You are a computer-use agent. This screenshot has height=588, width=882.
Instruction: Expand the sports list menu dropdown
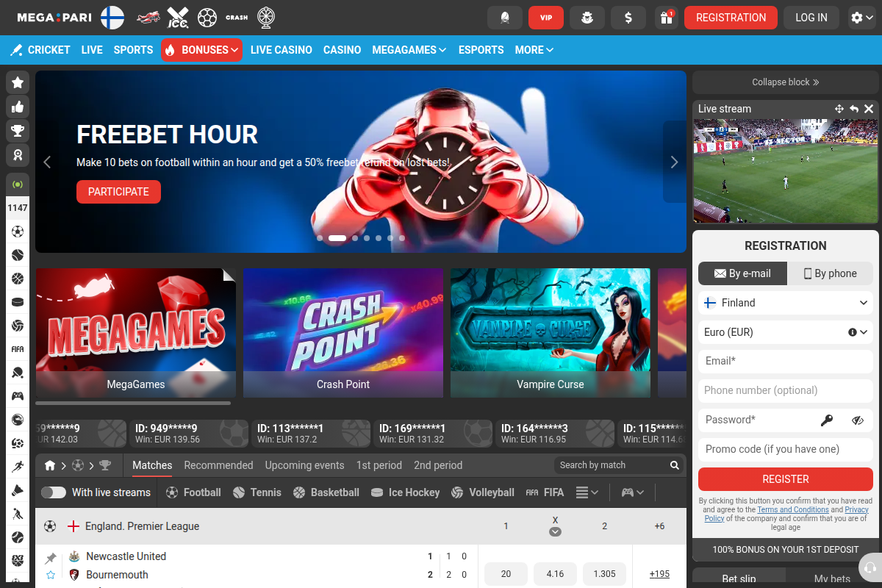click(x=587, y=492)
